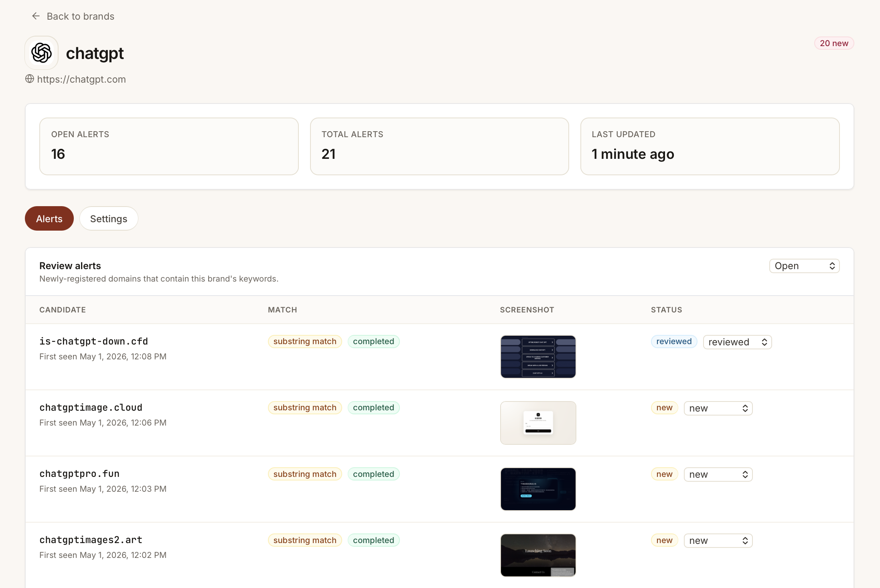
Task: Click First seen May 1, 2026, 12:06 PM
Action: click(x=103, y=423)
